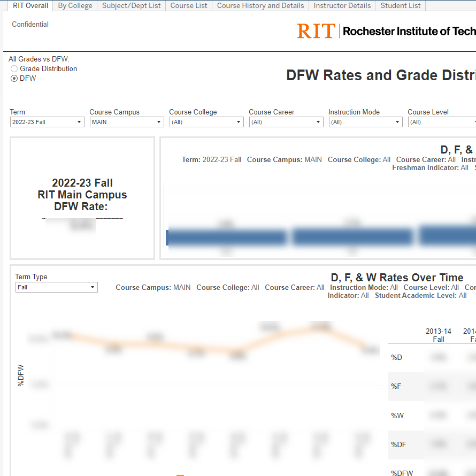476x476 pixels.
Task: Expand the Course Career dropdown
Action: coord(286,122)
